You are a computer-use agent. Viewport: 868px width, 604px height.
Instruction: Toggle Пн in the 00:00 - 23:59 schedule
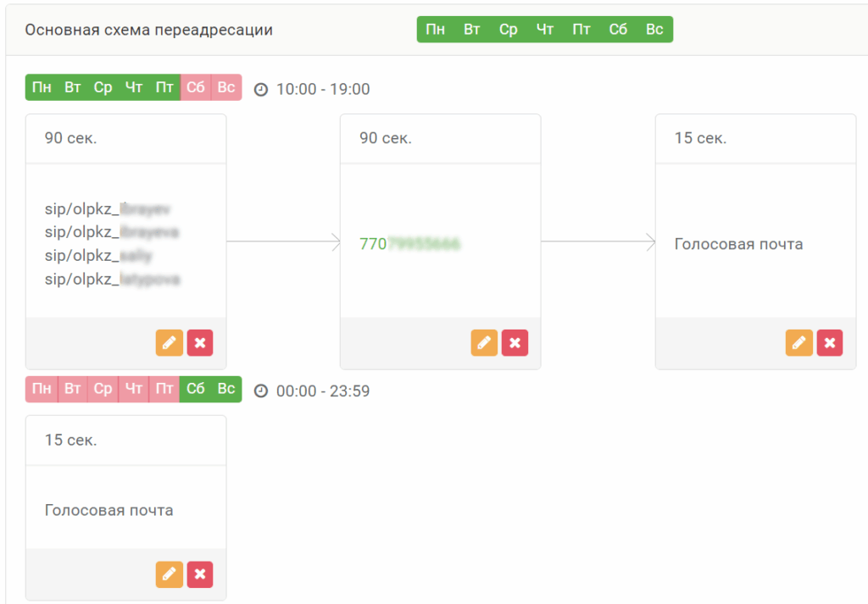coord(42,389)
